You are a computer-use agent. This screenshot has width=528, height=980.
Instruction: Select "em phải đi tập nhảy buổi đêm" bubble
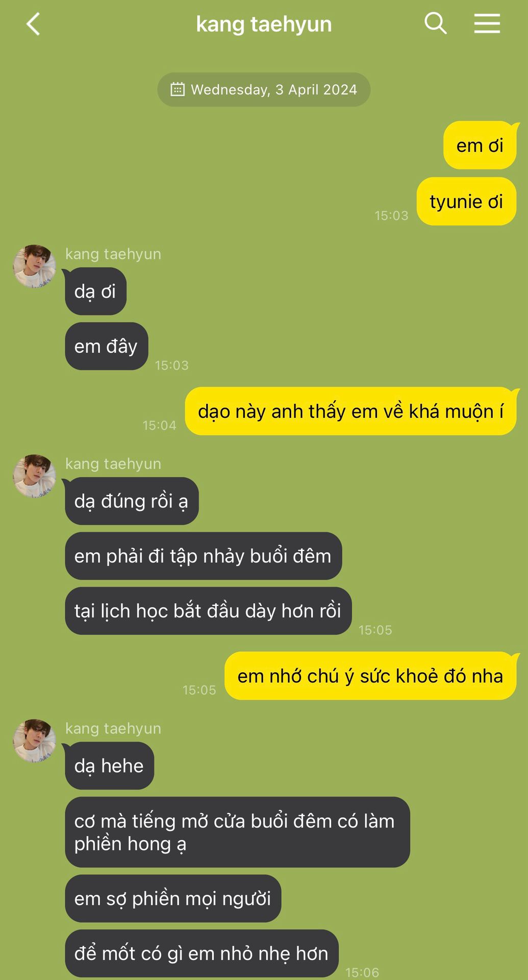(x=203, y=556)
